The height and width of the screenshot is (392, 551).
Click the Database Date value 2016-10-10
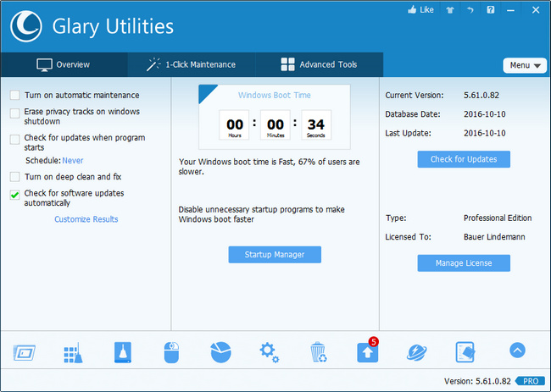coord(485,114)
